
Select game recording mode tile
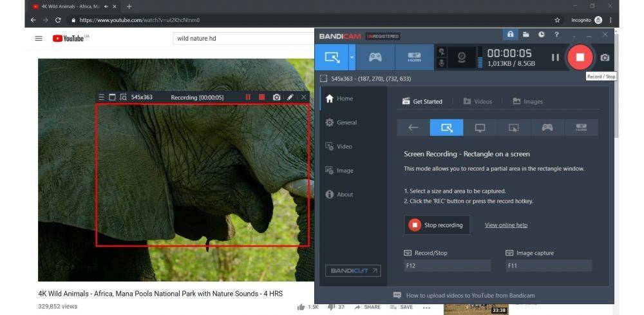(547, 128)
